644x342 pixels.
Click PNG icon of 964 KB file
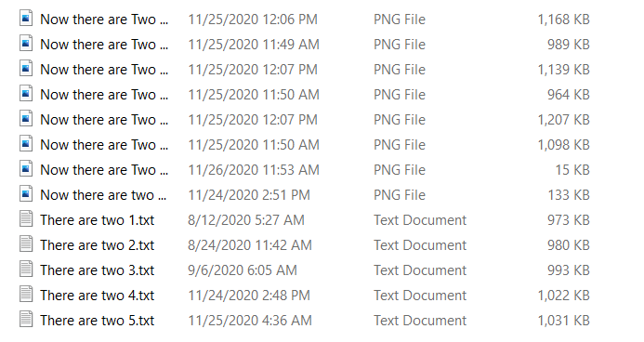click(x=26, y=94)
